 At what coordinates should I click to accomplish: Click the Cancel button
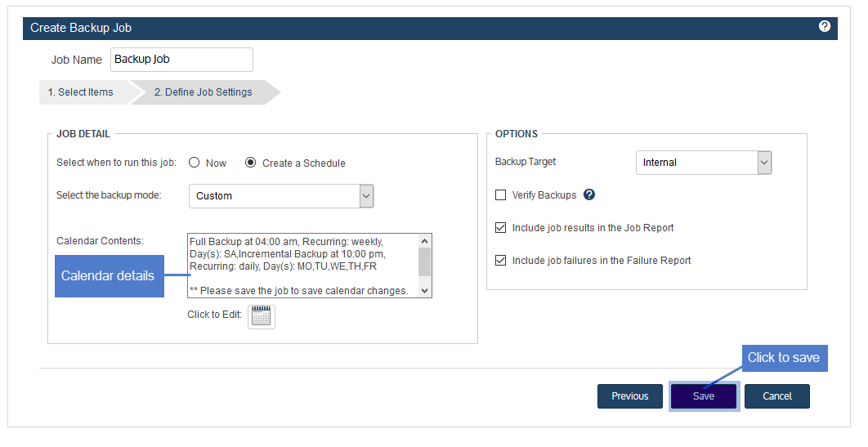777,396
